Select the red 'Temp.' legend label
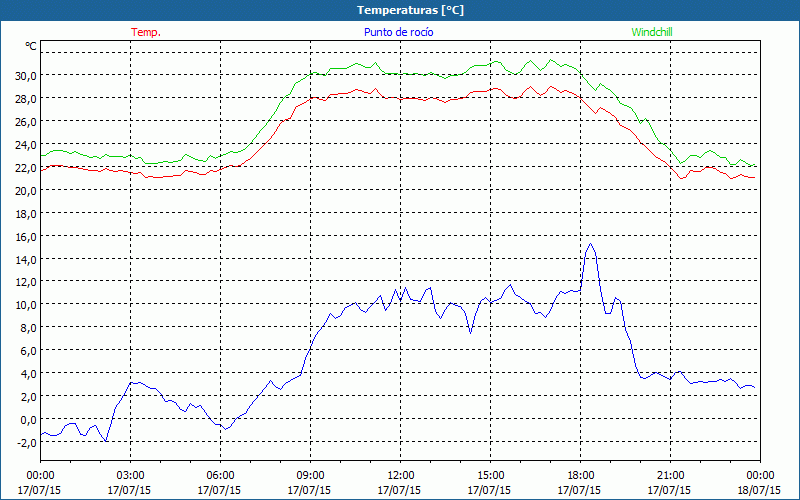This screenshot has height=500, width=800. 146,32
